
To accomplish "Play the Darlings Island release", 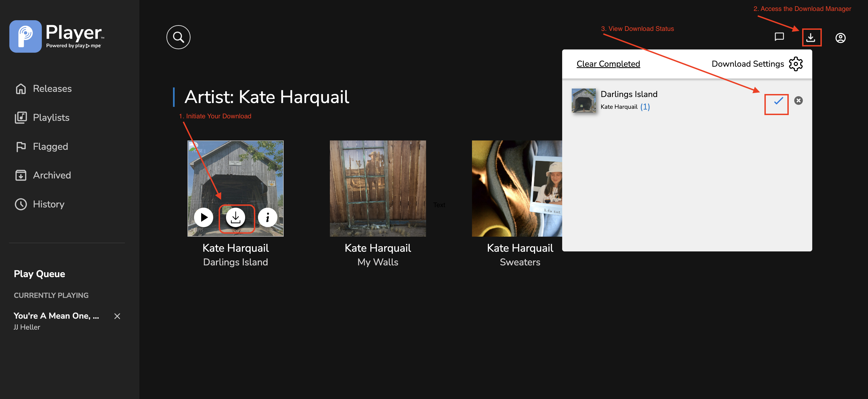I will pyautogui.click(x=204, y=218).
